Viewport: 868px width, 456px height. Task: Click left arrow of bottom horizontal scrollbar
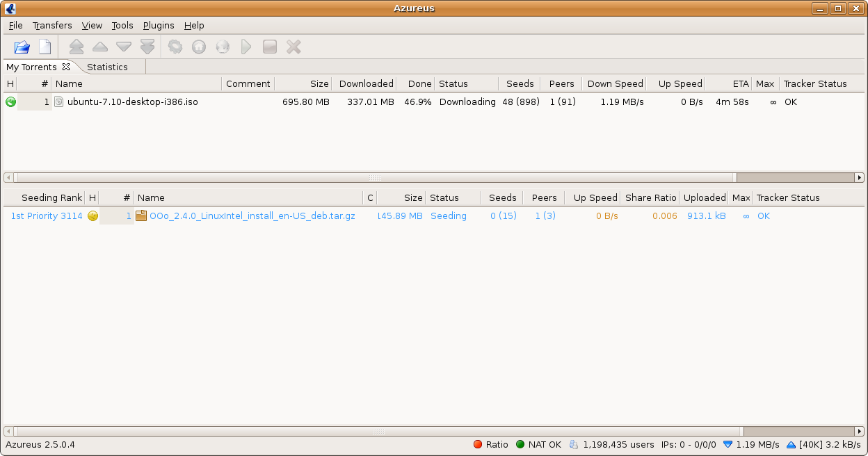(8, 431)
